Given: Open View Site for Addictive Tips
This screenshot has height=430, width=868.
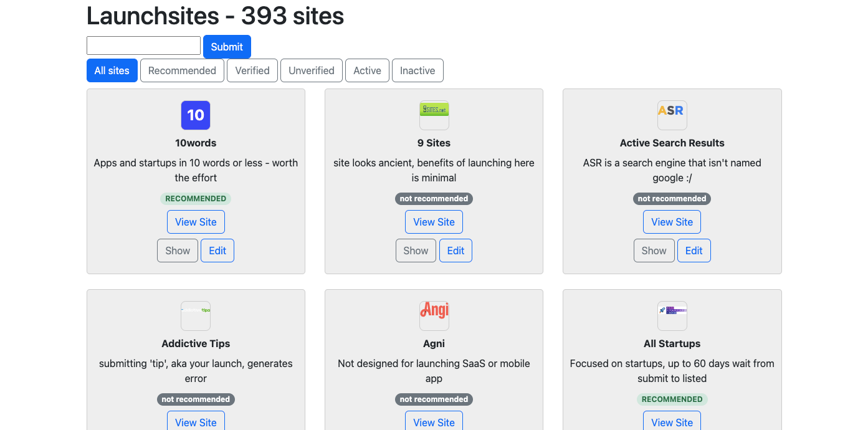Looking at the screenshot, I should tap(196, 421).
